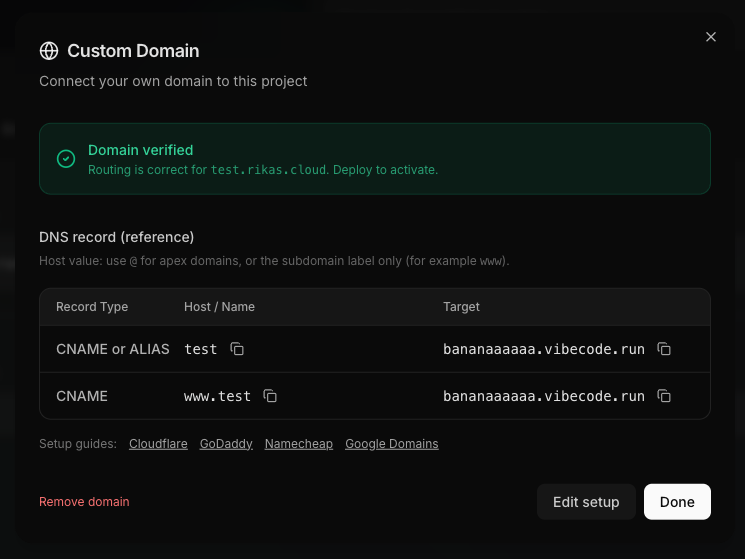This screenshot has width=745, height=559.
Task: Click 'Connect your own domain to this project'
Action: click(173, 81)
